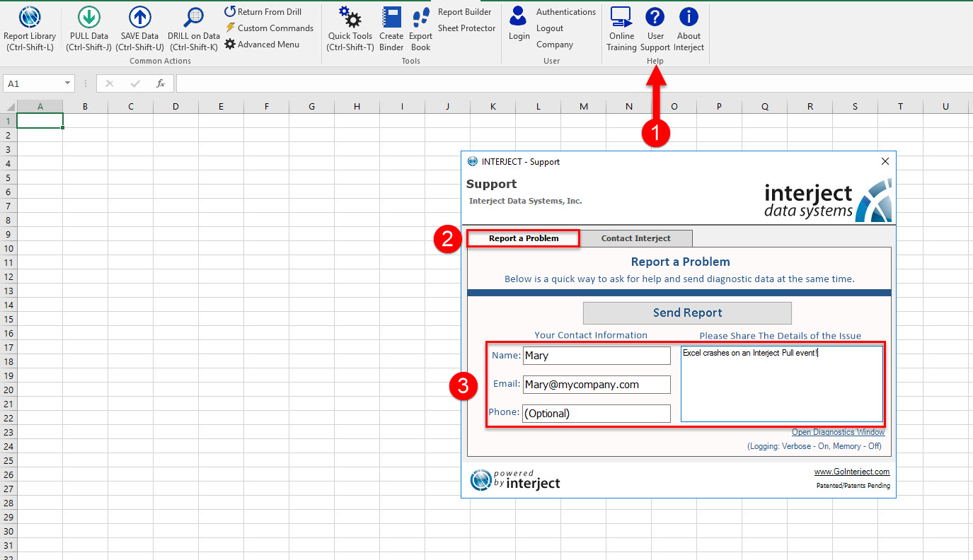Click Company in User group
Viewport: 973px width, 560px height.
555,45
